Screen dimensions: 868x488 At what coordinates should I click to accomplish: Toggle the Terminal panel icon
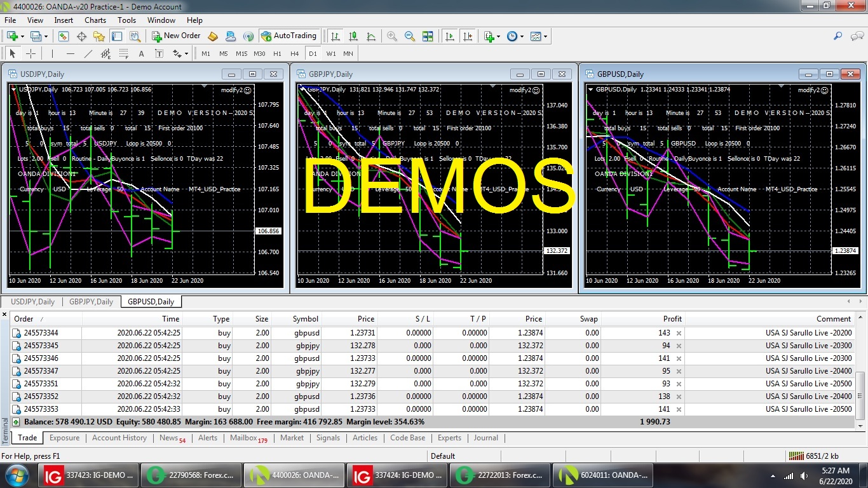[116, 36]
